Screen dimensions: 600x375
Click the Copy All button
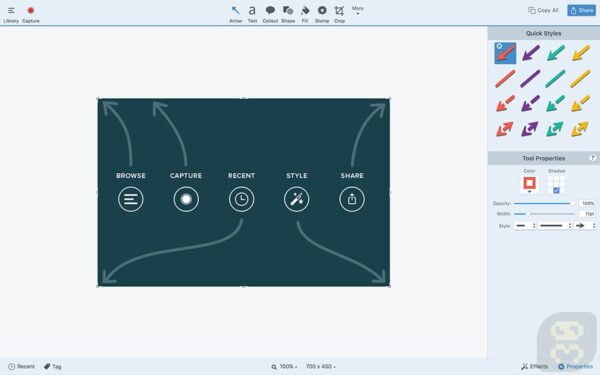(x=543, y=10)
